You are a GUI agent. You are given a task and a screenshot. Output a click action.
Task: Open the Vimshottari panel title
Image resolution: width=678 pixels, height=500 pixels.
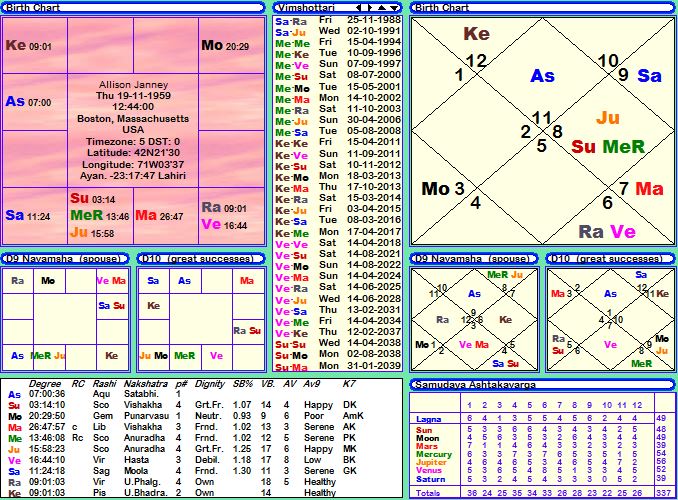click(306, 7)
